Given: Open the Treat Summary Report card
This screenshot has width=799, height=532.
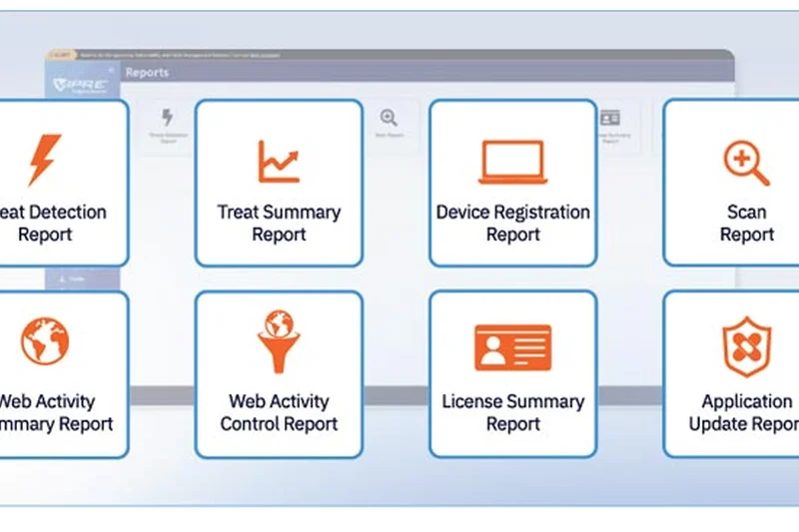Looking at the screenshot, I should coord(279,183).
